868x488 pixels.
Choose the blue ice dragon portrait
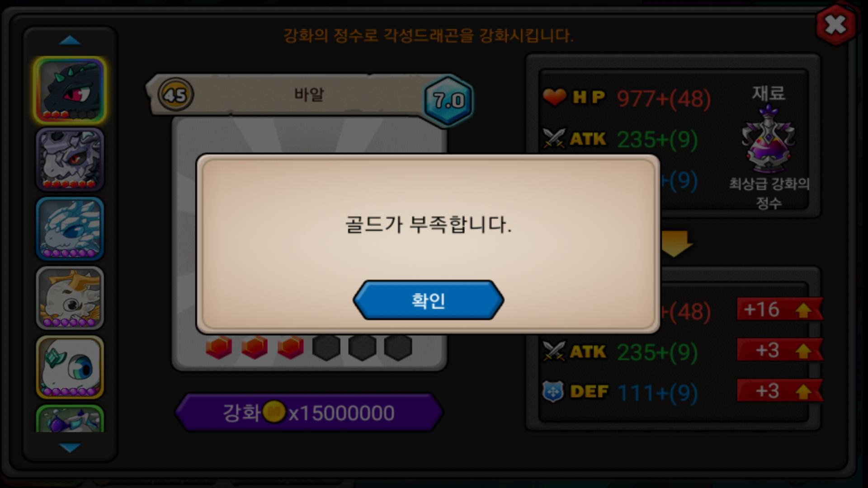click(70, 229)
